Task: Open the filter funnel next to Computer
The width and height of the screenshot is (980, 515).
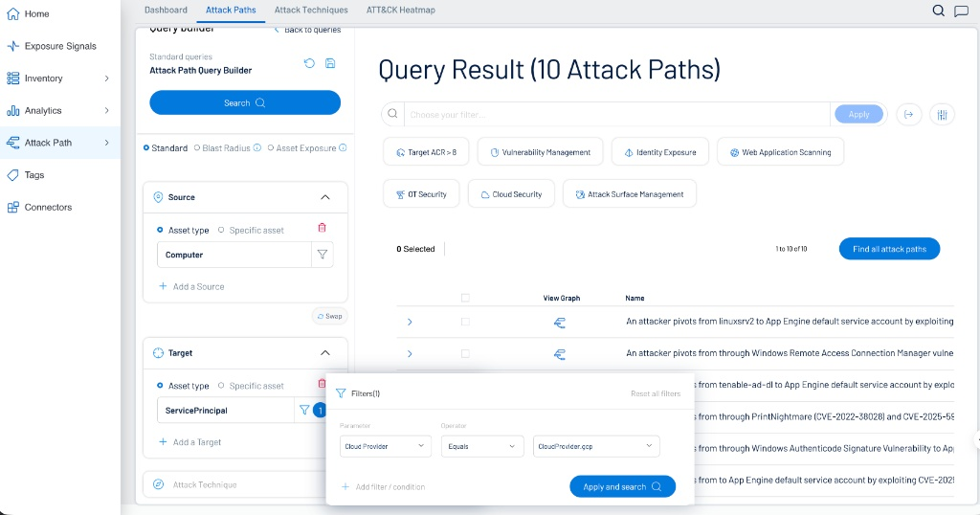Action: 323,255
